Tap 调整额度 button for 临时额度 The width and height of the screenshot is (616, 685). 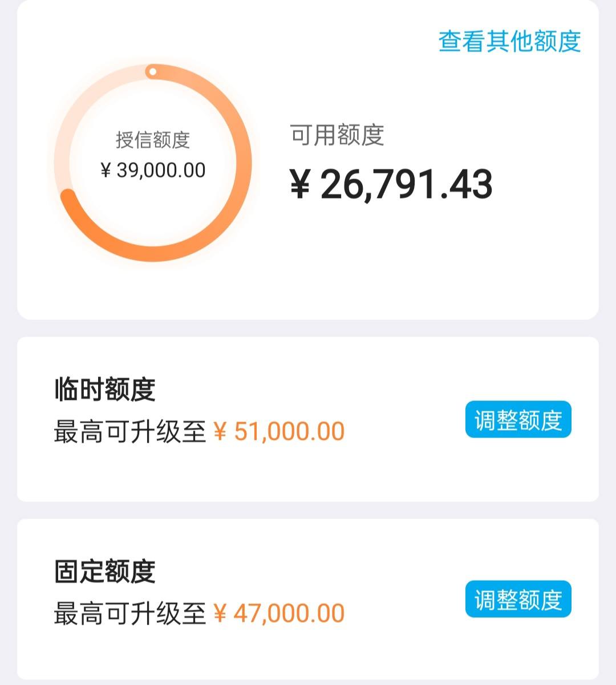click(518, 420)
